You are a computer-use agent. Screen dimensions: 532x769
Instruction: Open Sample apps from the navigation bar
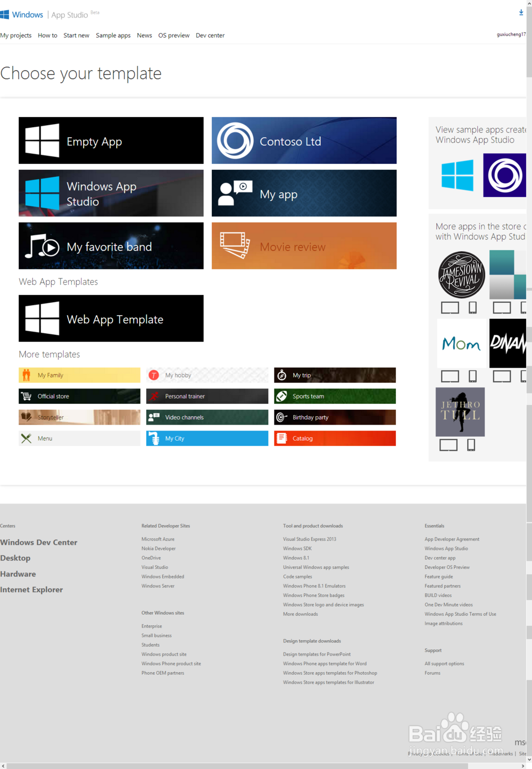tap(113, 36)
